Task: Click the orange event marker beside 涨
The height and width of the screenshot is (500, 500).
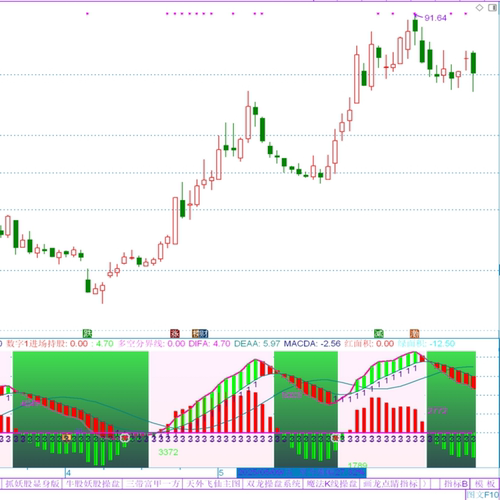Action: [x=196, y=333]
